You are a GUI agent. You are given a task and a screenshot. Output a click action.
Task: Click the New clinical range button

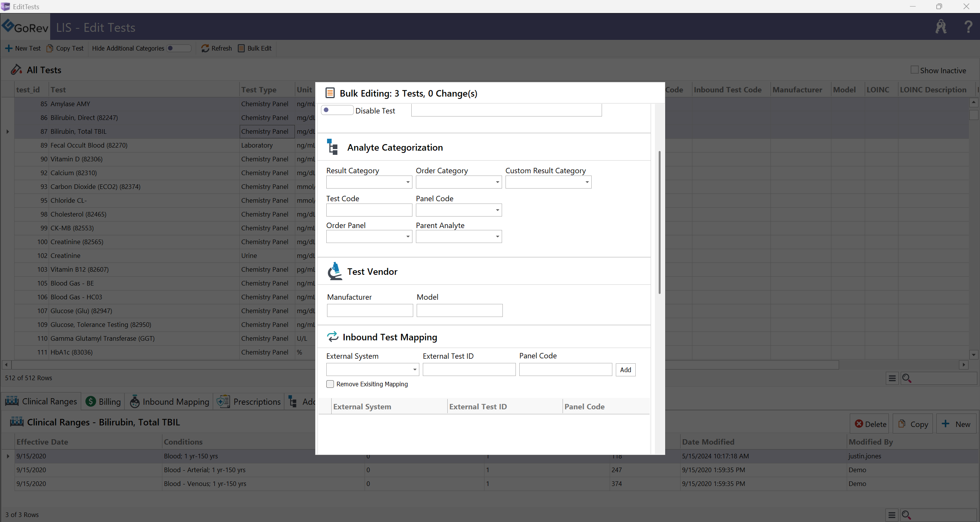(x=956, y=424)
